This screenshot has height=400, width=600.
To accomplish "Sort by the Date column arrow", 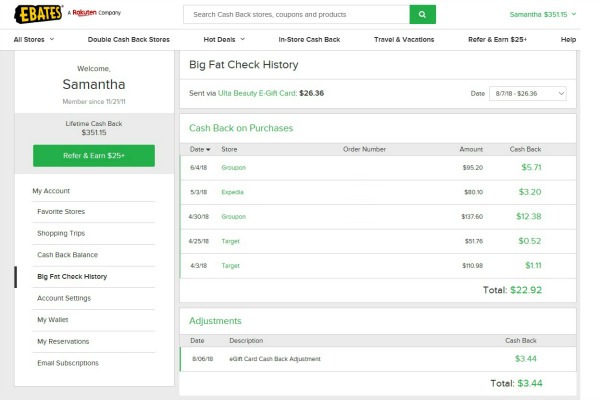I will 208,150.
